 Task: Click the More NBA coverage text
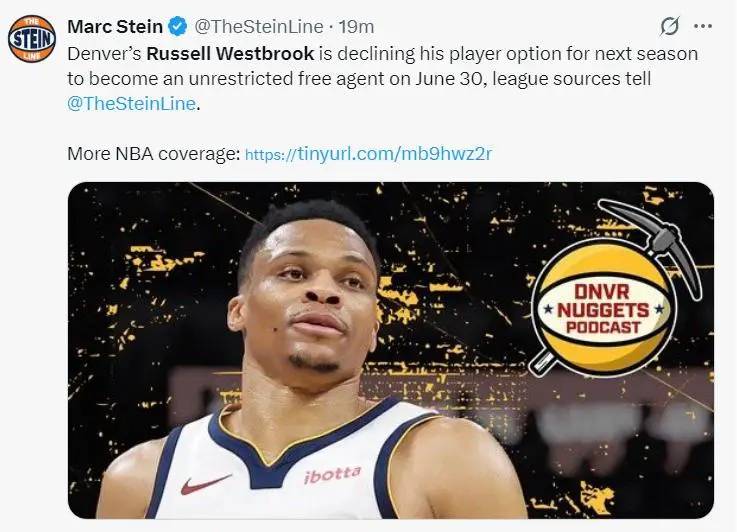point(154,154)
